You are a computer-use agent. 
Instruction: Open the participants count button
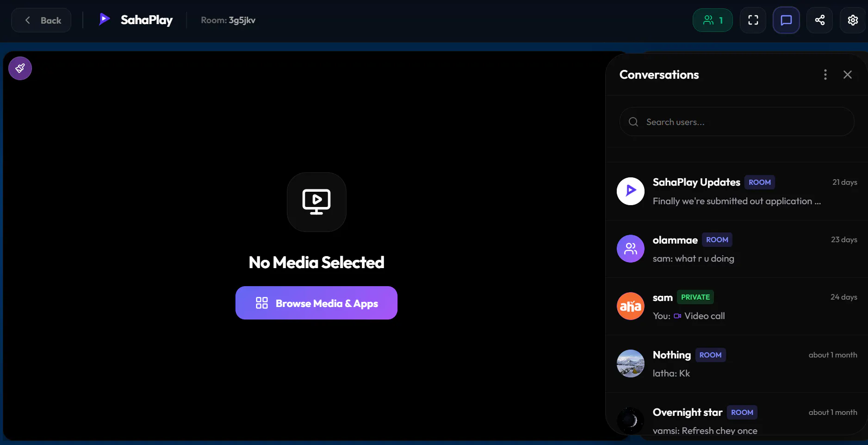click(713, 20)
